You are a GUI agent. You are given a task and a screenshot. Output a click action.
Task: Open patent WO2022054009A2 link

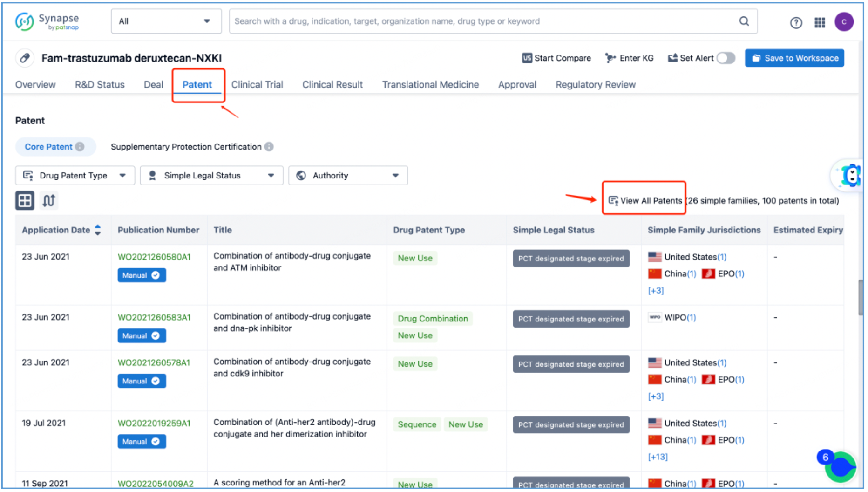point(156,484)
